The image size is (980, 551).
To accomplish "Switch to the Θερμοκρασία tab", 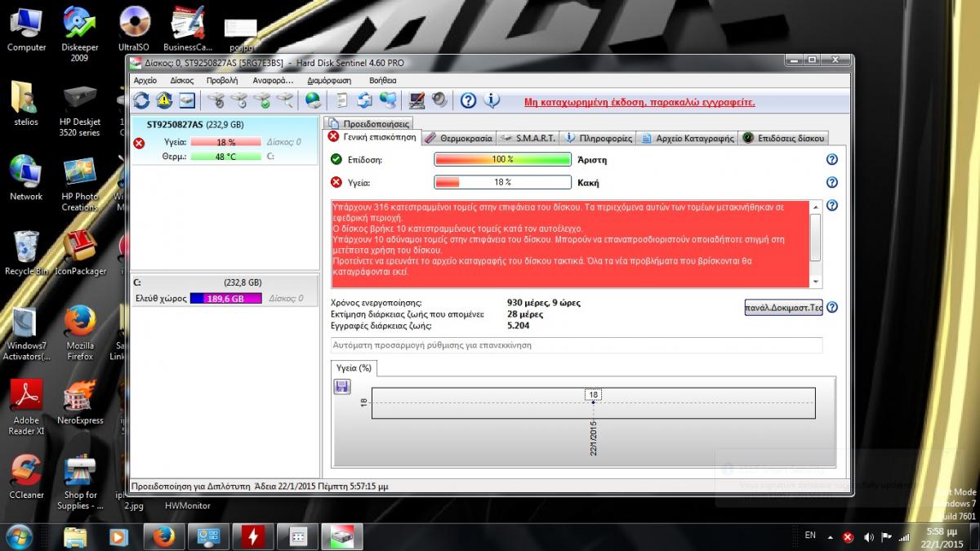I will tap(458, 138).
